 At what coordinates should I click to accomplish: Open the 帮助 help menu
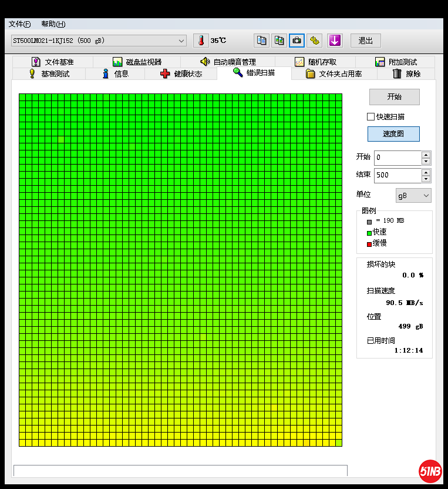click(x=53, y=24)
